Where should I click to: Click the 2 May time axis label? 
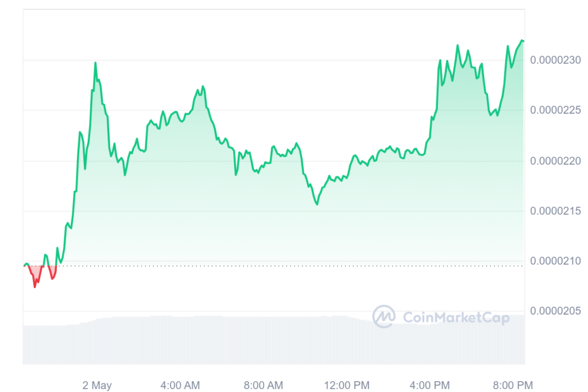point(97,385)
